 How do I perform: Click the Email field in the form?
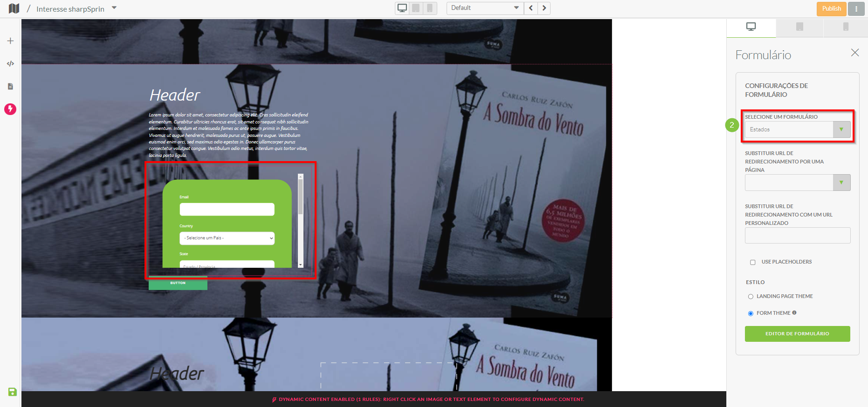pyautogui.click(x=227, y=209)
